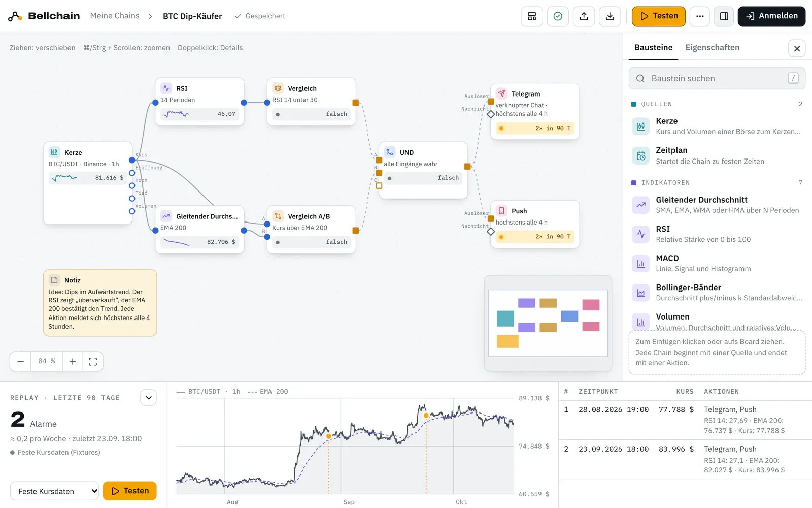
Task: Open the three-dots more options menu
Action: coord(700,16)
